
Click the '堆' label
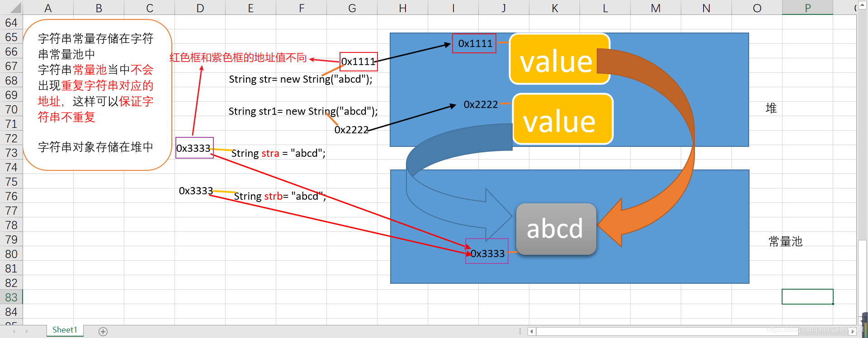tap(771, 108)
